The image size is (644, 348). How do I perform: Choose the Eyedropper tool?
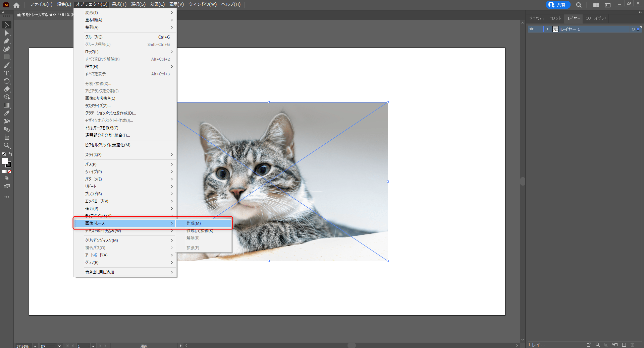[6, 113]
